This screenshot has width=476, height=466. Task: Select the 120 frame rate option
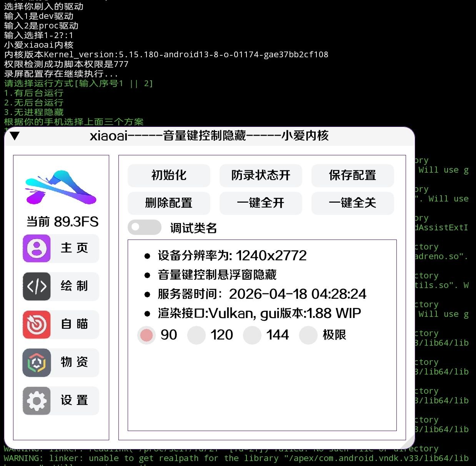click(196, 335)
